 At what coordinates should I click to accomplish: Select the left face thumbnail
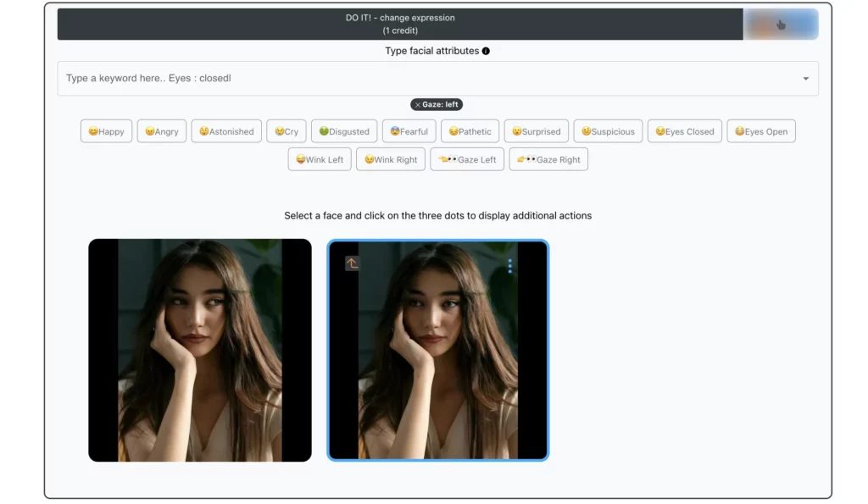(x=199, y=350)
